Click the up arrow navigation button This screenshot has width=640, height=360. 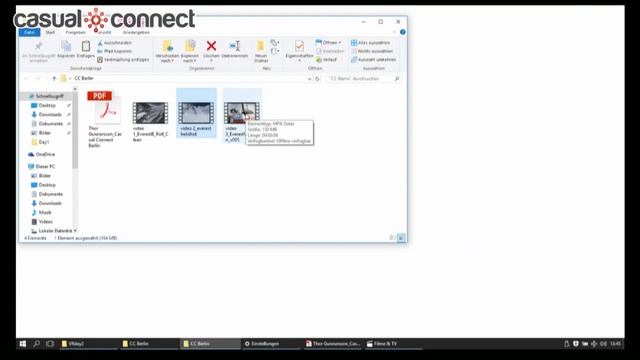coord(54,78)
